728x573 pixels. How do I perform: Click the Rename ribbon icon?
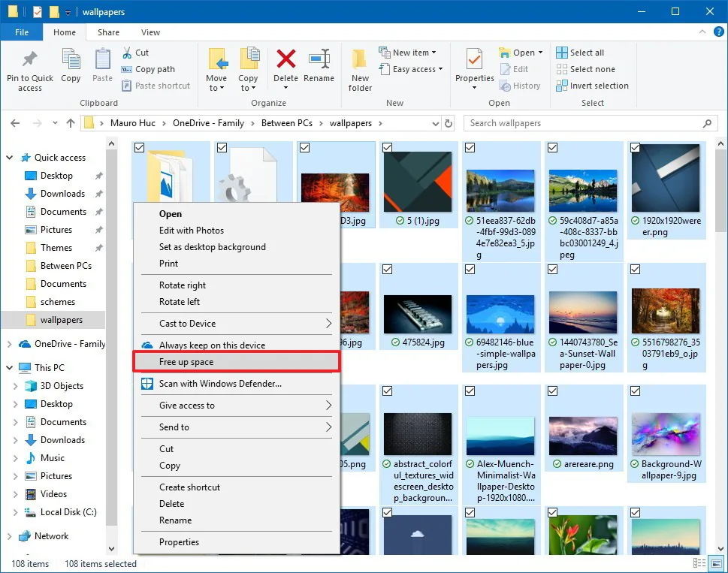[319, 59]
